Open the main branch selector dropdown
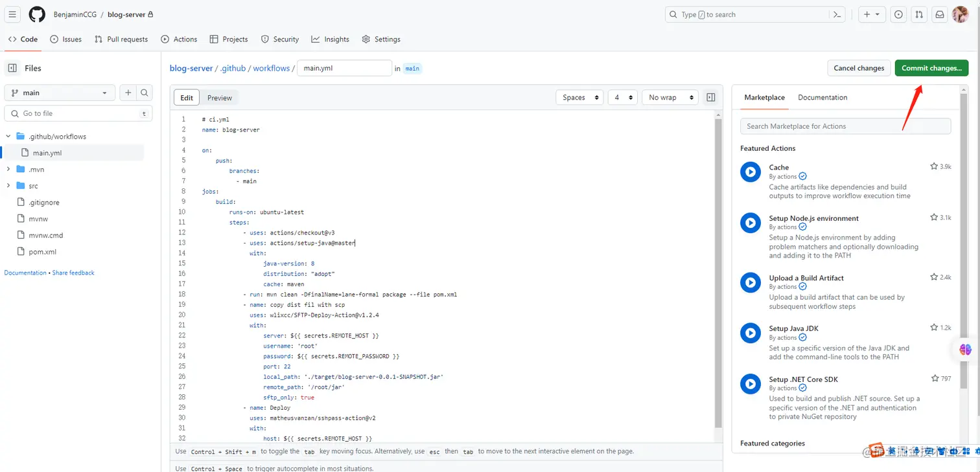Screen dimensions: 980x472 [60, 93]
